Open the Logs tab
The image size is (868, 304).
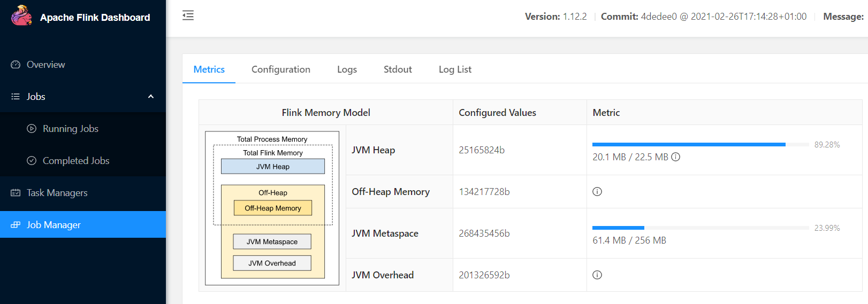[347, 69]
